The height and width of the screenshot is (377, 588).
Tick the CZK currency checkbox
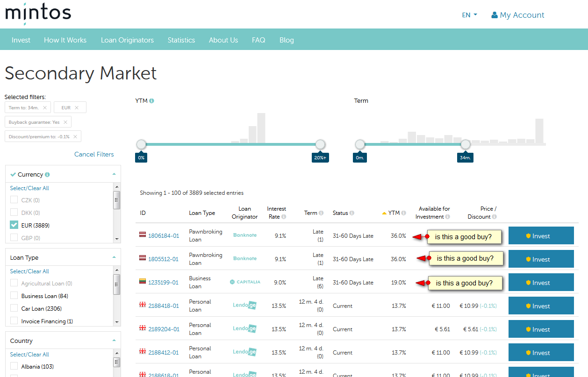(14, 200)
